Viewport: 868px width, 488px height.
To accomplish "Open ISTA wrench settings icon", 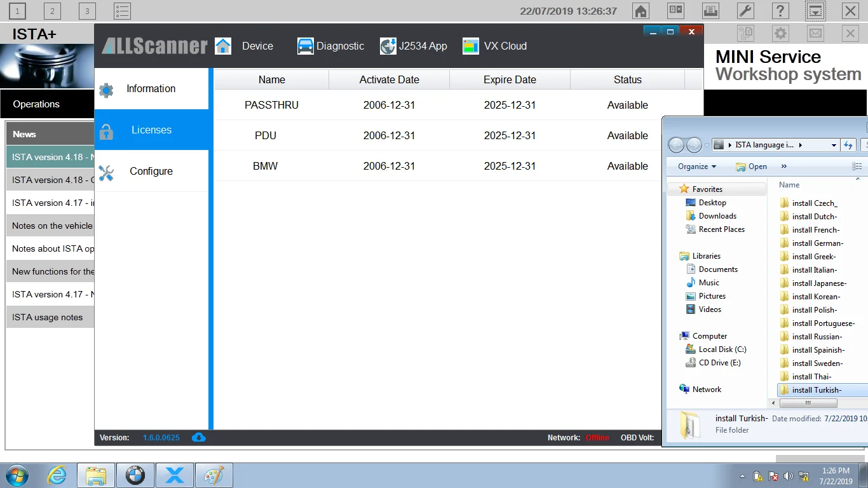I will [745, 11].
